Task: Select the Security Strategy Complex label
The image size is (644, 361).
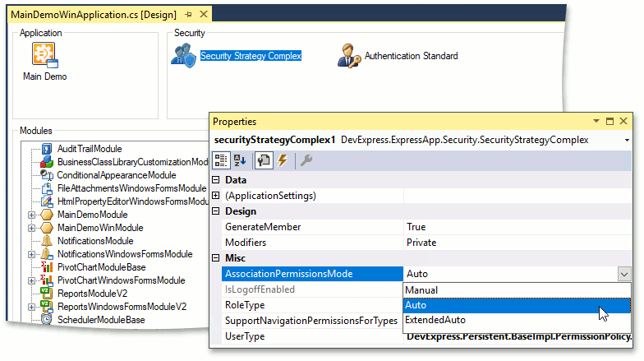Action: 251,56
